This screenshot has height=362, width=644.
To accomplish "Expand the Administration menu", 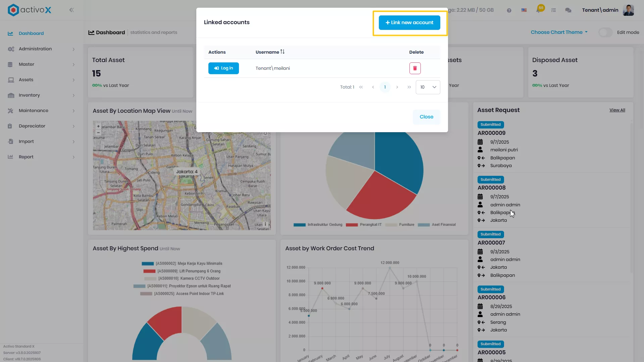I will (42, 49).
